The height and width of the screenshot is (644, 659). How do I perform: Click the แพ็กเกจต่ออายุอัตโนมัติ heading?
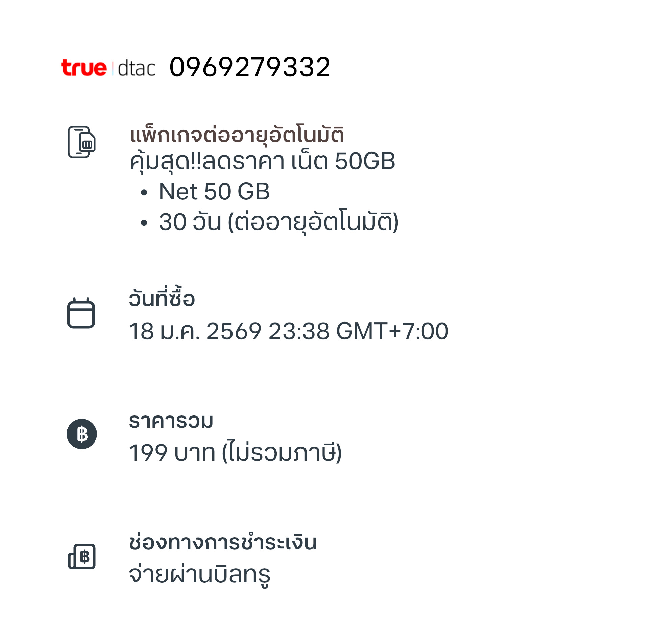(237, 135)
